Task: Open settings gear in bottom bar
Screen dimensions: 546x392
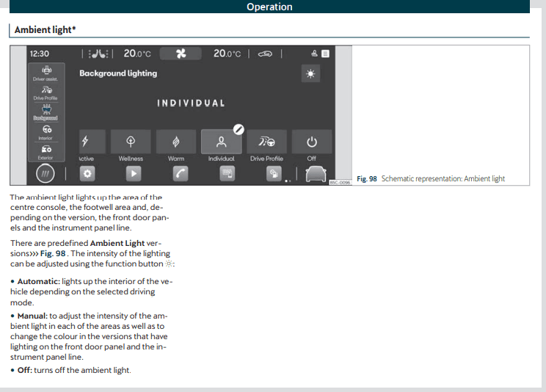Action: 86,174
